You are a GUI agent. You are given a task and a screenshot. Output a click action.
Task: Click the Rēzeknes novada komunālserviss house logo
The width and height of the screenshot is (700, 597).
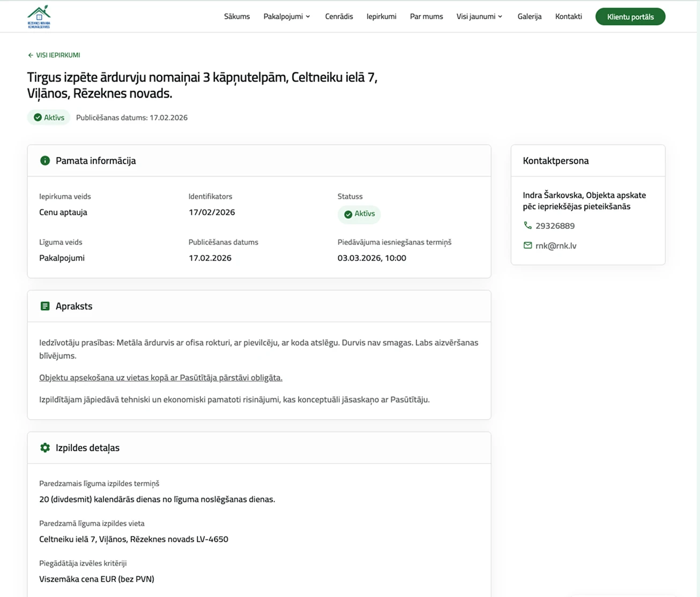[39, 17]
